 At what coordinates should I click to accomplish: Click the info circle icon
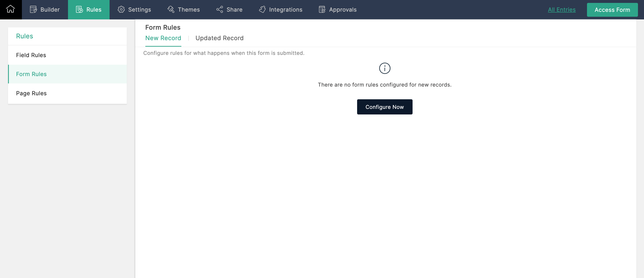click(x=385, y=68)
